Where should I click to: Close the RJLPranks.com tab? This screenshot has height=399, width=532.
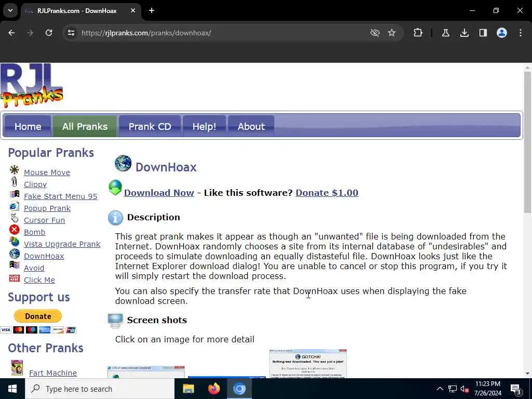pyautogui.click(x=133, y=10)
